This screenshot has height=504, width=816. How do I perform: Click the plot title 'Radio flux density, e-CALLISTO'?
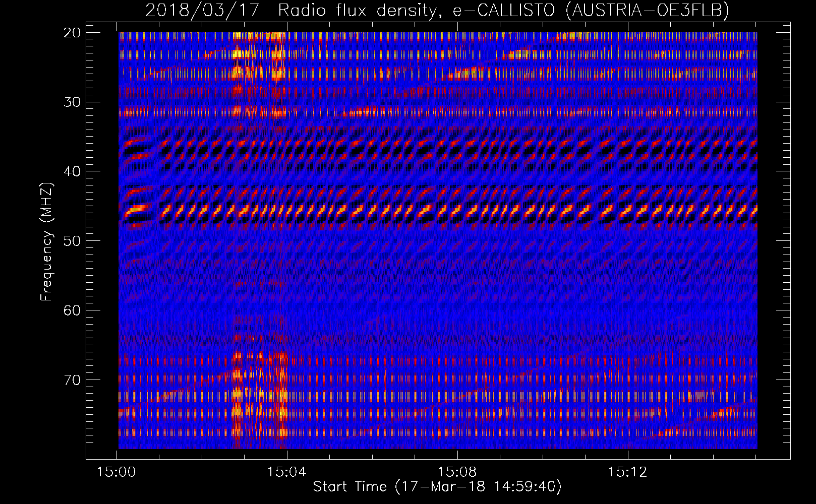(418, 10)
